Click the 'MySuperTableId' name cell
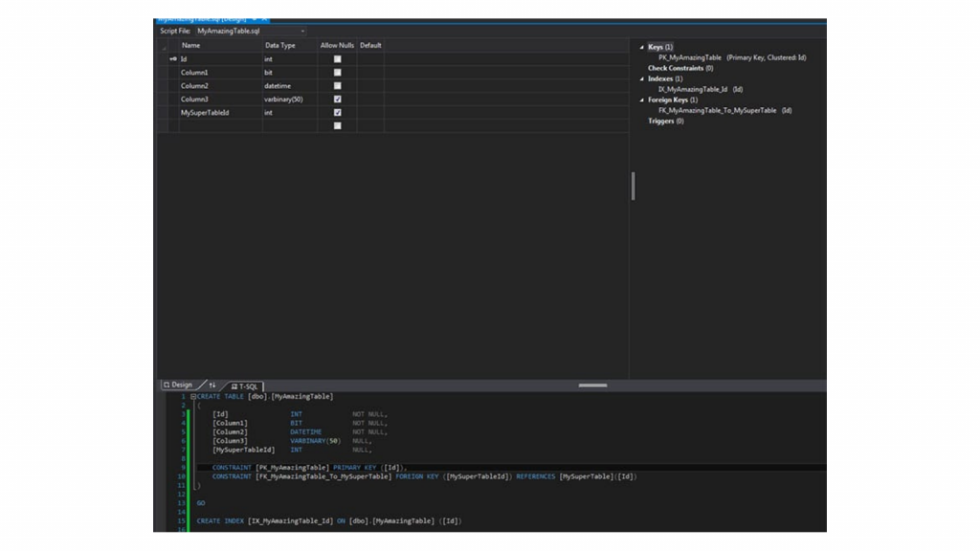The width and height of the screenshot is (980, 551). tap(221, 113)
